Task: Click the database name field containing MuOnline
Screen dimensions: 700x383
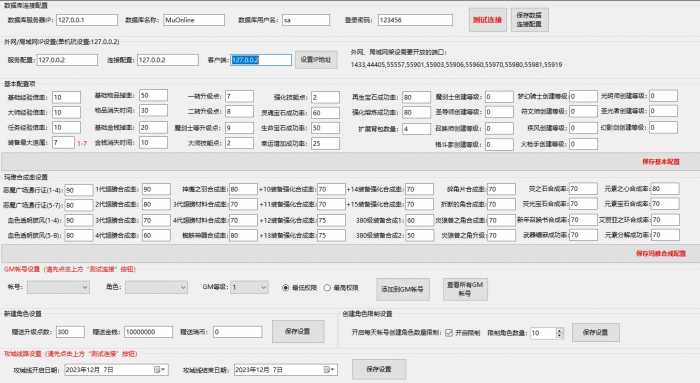Action: (x=194, y=20)
